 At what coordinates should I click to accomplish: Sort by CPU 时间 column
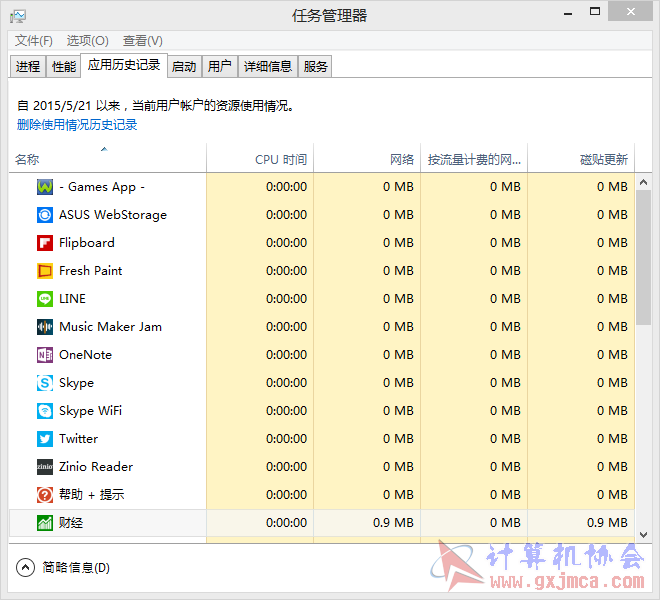280,159
